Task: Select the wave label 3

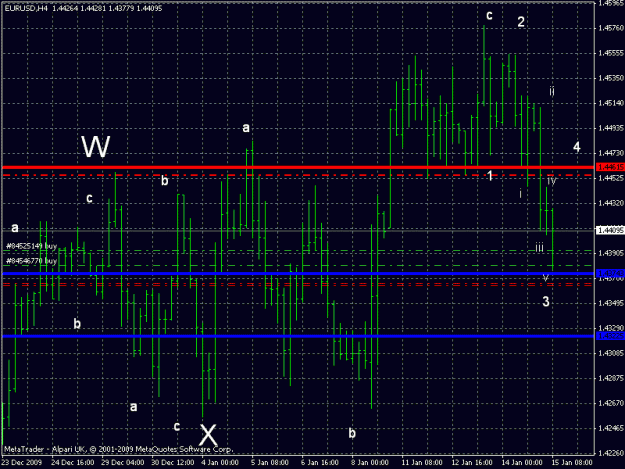Action: [x=546, y=302]
